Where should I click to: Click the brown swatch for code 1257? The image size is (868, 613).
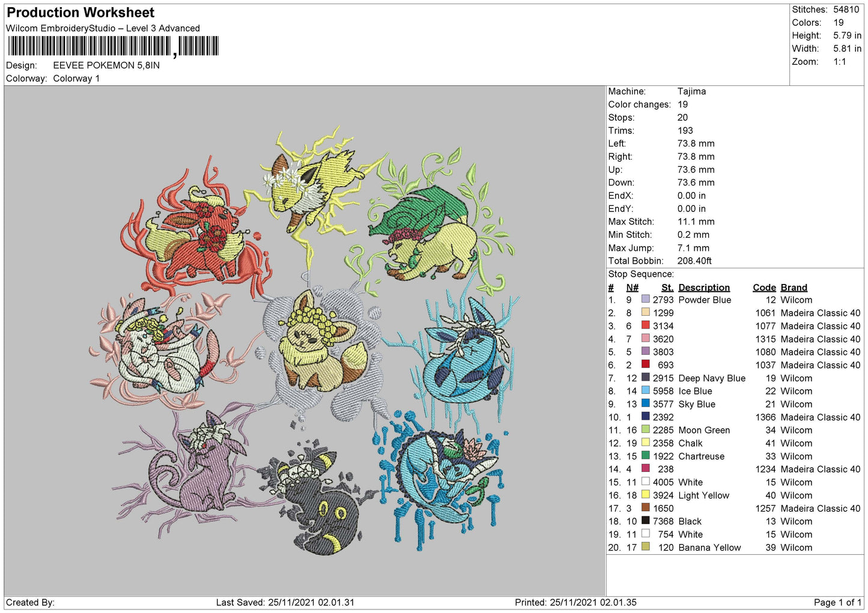[x=645, y=507]
